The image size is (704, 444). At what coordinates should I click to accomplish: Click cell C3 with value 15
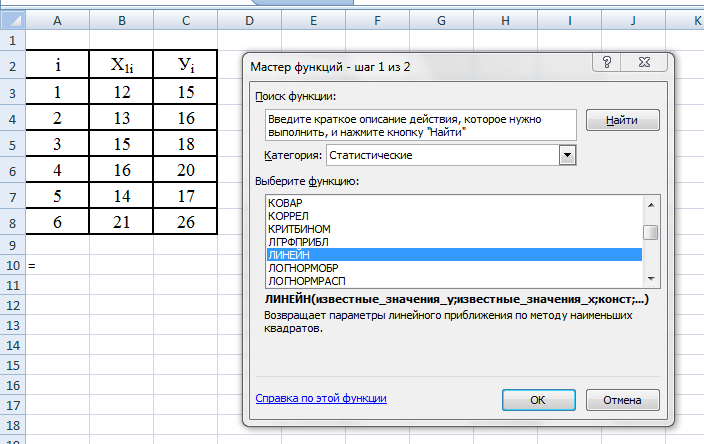[186, 92]
